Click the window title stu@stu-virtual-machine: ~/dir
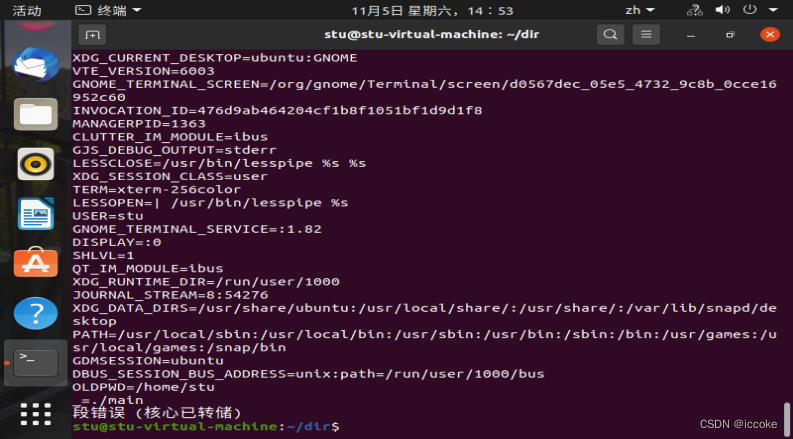This screenshot has width=793, height=439. click(x=432, y=35)
